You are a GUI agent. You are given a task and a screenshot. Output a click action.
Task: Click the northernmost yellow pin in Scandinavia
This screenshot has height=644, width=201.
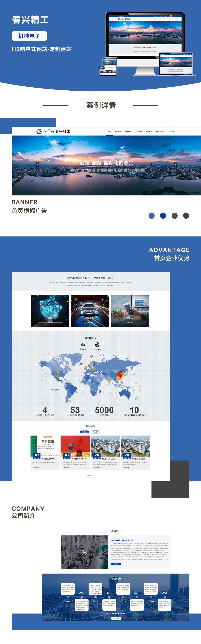tap(92, 363)
